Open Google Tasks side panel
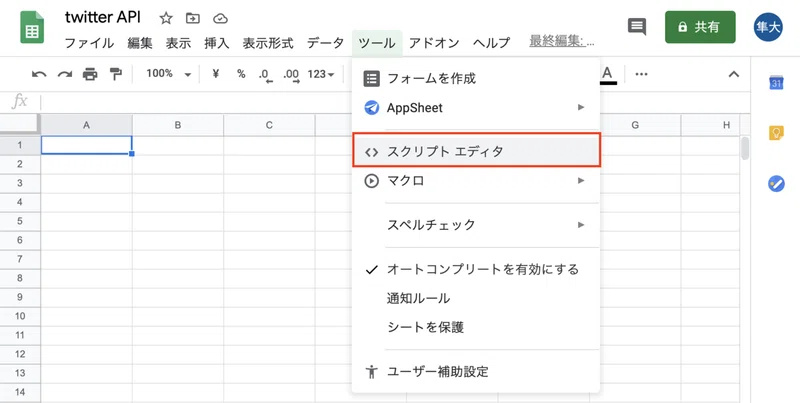800x403 pixels. pyautogui.click(x=776, y=184)
